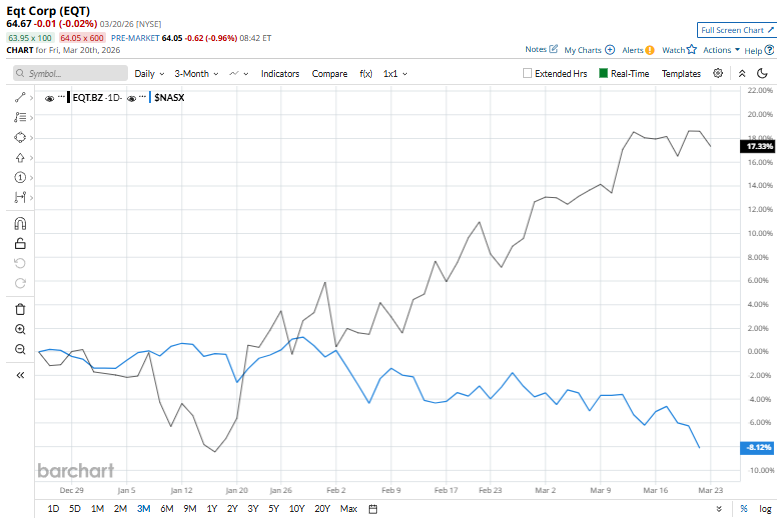Enable the Extended Hrs checkbox
Viewport: 777px width, 520px height.
(527, 73)
